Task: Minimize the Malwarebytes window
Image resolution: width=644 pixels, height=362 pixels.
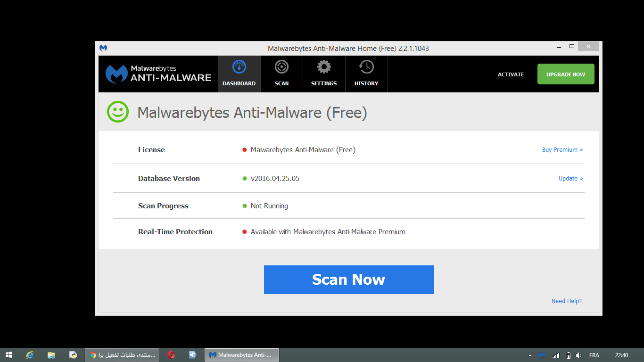Action: point(559,47)
